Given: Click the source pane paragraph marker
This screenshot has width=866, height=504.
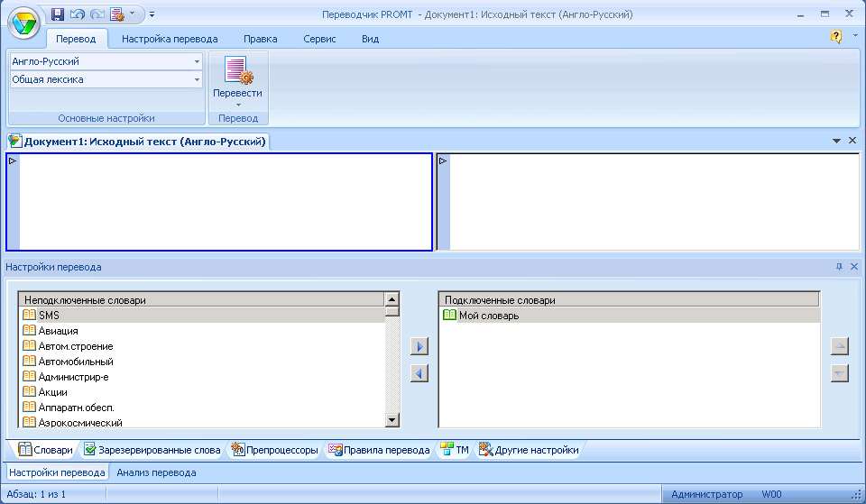Looking at the screenshot, I should pos(13,161).
